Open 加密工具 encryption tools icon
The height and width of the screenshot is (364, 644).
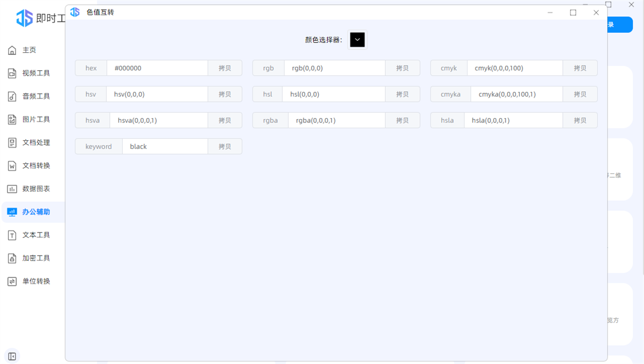[12, 258]
